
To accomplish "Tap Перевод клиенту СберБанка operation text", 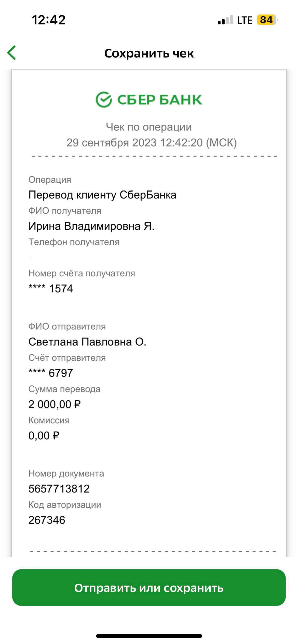I will [x=102, y=195].
